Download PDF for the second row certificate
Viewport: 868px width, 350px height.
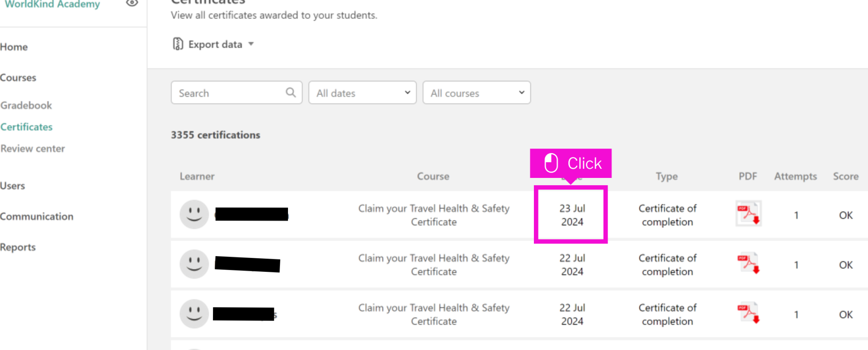click(748, 263)
